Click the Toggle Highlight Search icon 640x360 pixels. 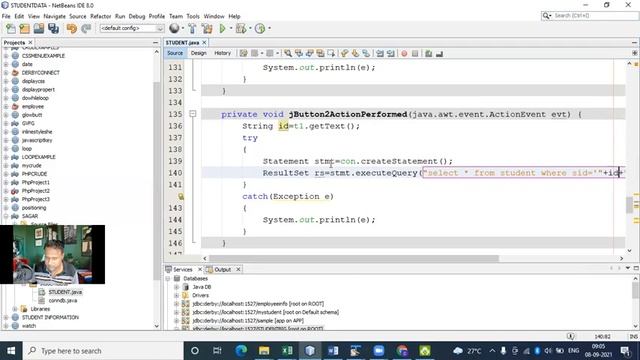(320, 53)
